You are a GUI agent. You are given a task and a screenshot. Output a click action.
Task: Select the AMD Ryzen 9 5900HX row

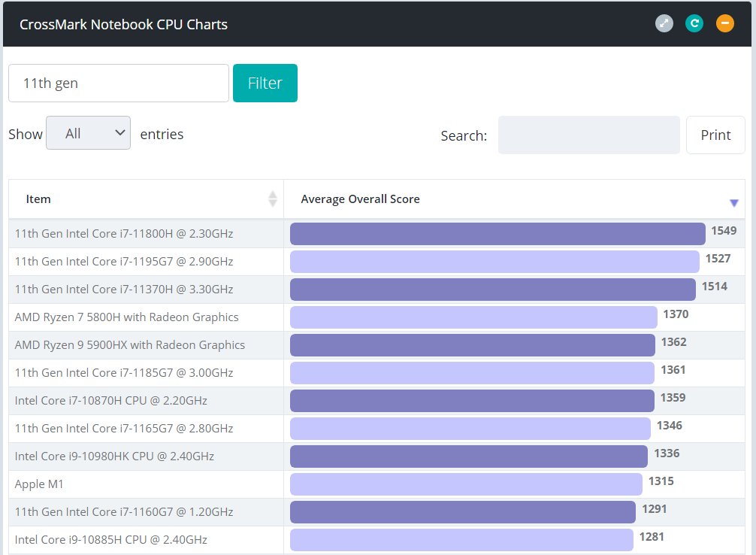(377, 345)
